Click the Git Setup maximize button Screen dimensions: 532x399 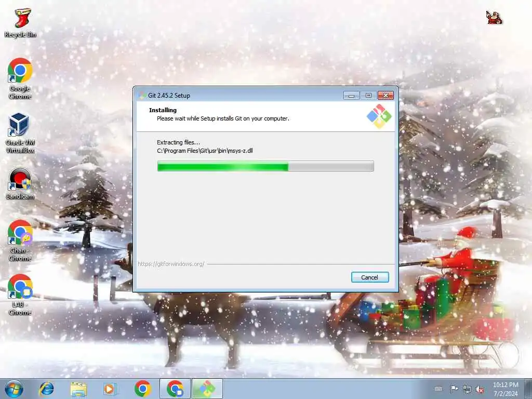coord(368,96)
